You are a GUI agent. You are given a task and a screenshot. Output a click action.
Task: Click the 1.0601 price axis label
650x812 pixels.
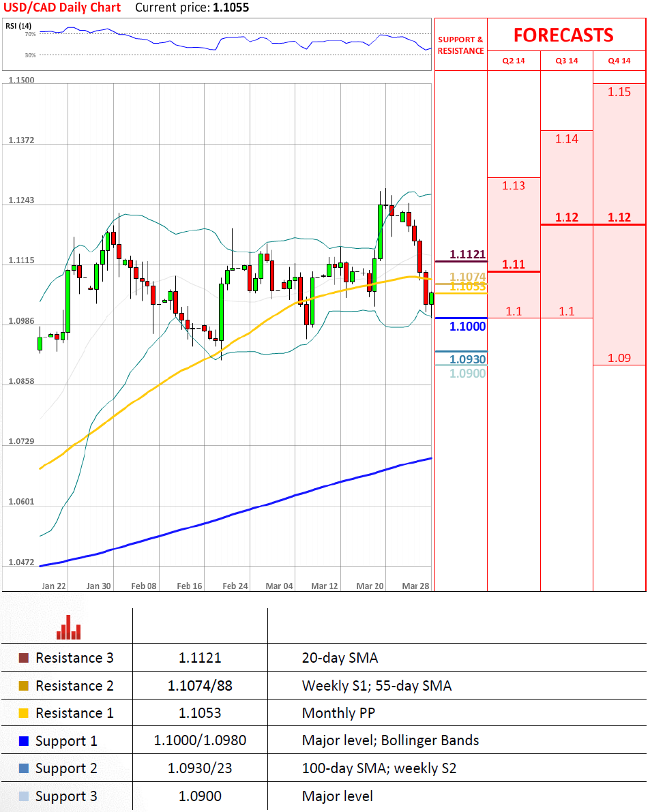[21, 502]
